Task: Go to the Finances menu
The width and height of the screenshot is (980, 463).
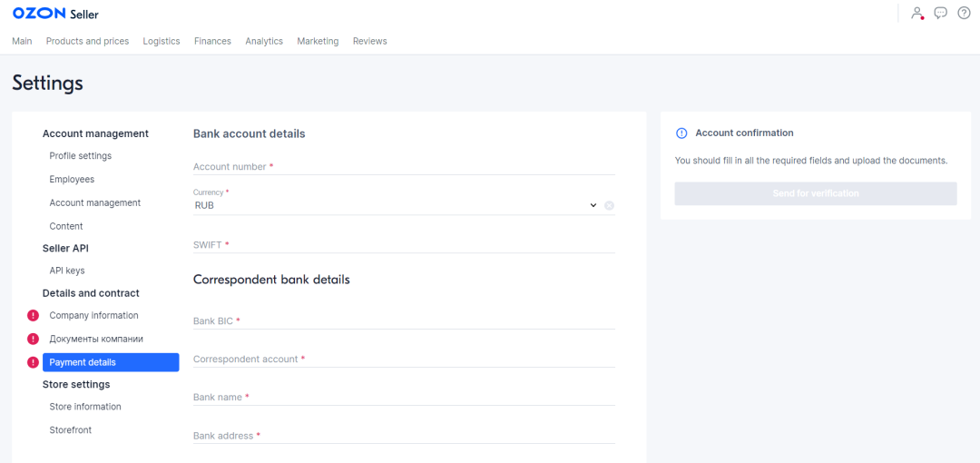Action: (212, 41)
